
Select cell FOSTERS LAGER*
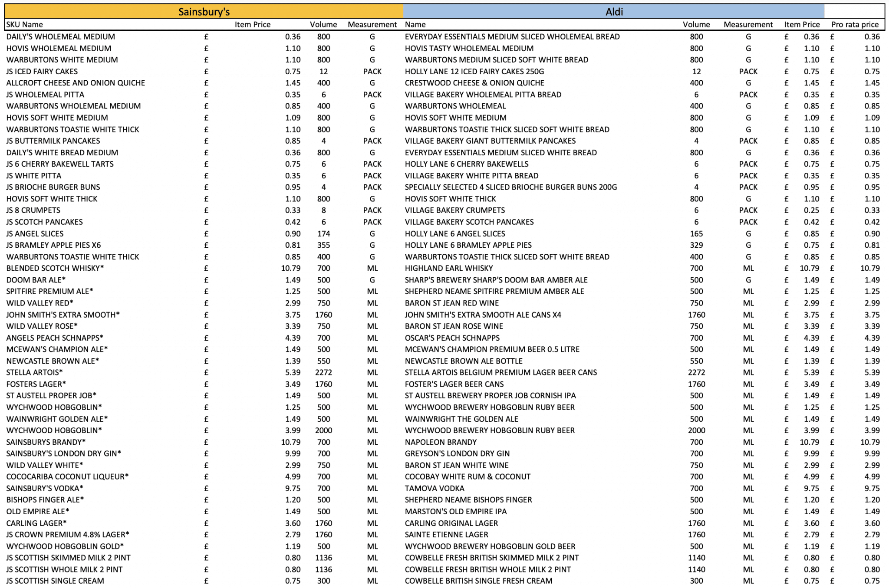pyautogui.click(x=36, y=384)
